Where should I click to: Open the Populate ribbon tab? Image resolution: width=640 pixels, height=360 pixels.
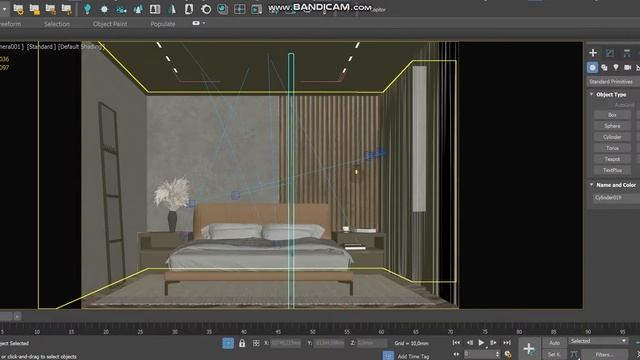tap(162, 24)
